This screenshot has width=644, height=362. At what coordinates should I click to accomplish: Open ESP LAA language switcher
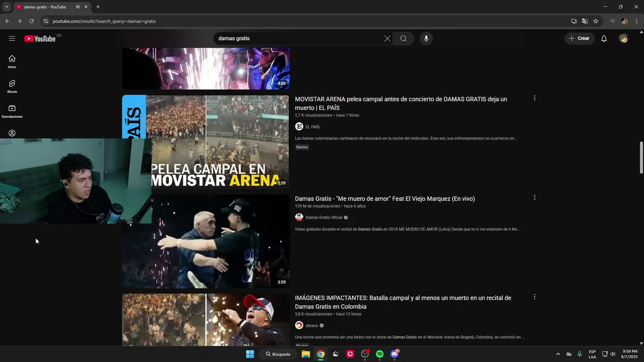pos(592,354)
